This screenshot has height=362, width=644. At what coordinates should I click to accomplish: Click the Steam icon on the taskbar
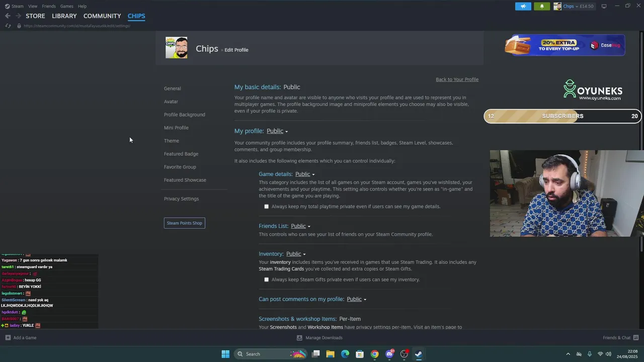(419, 354)
